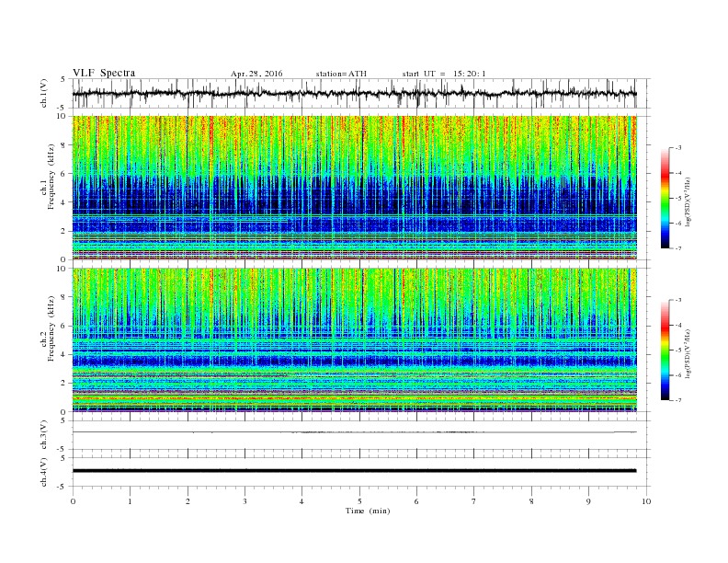This screenshot has width=728, height=563.
Task: Click the "station=ATH" header label
Action: pyautogui.click(x=341, y=74)
